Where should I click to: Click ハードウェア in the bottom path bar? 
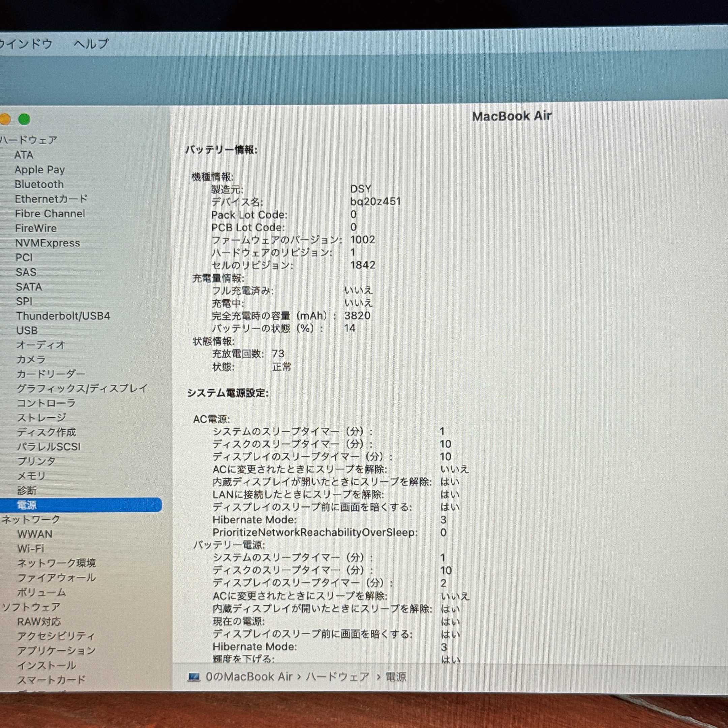pyautogui.click(x=337, y=677)
